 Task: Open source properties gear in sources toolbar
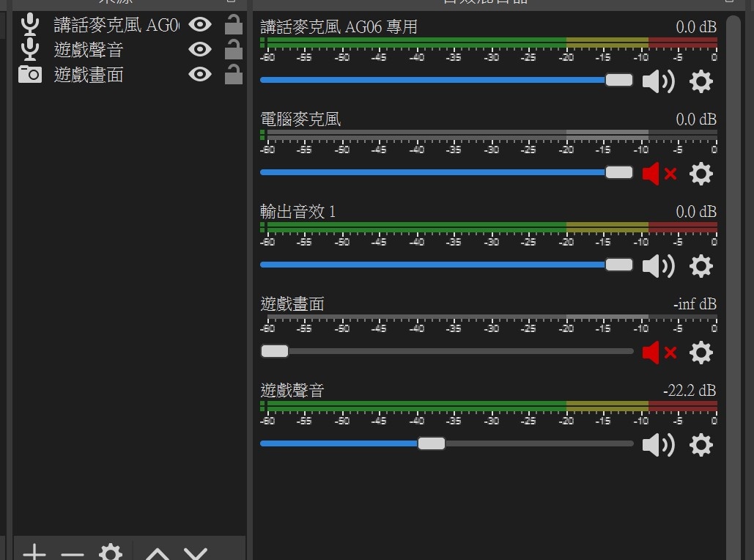point(111,552)
